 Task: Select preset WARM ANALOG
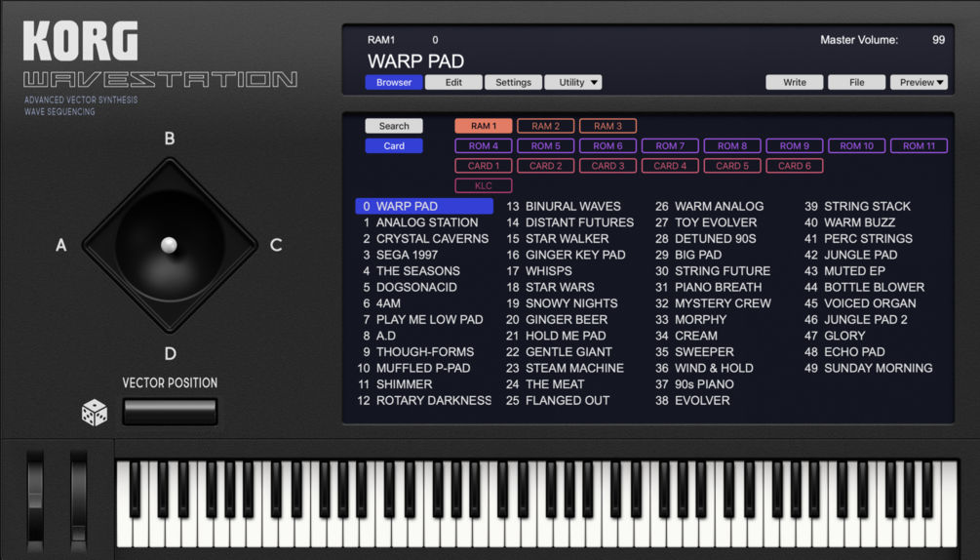pos(719,206)
